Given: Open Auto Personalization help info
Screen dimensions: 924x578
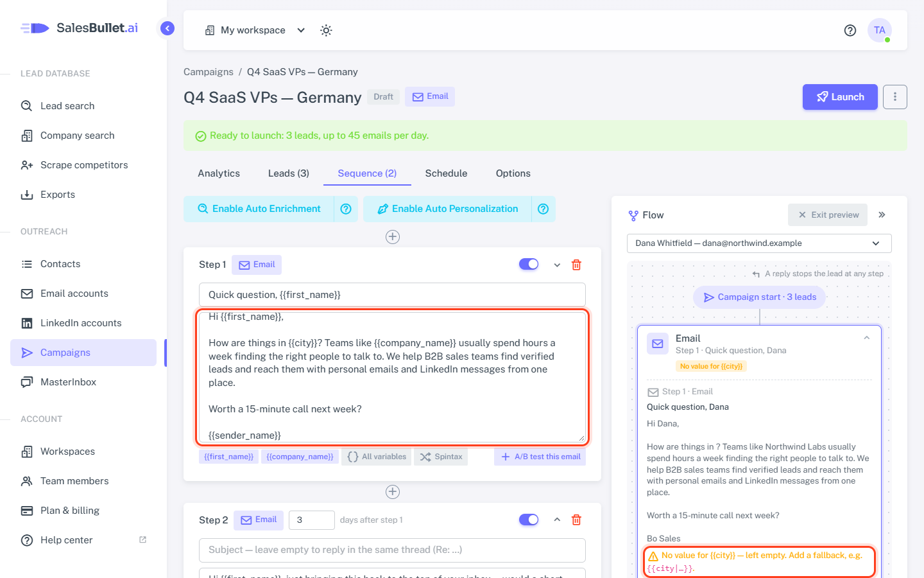Looking at the screenshot, I should pos(543,209).
